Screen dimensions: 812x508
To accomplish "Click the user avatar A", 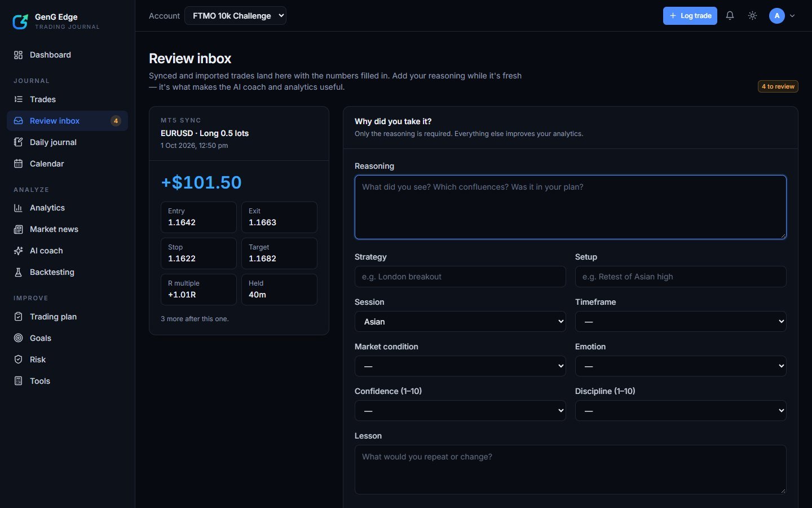I will click(777, 16).
